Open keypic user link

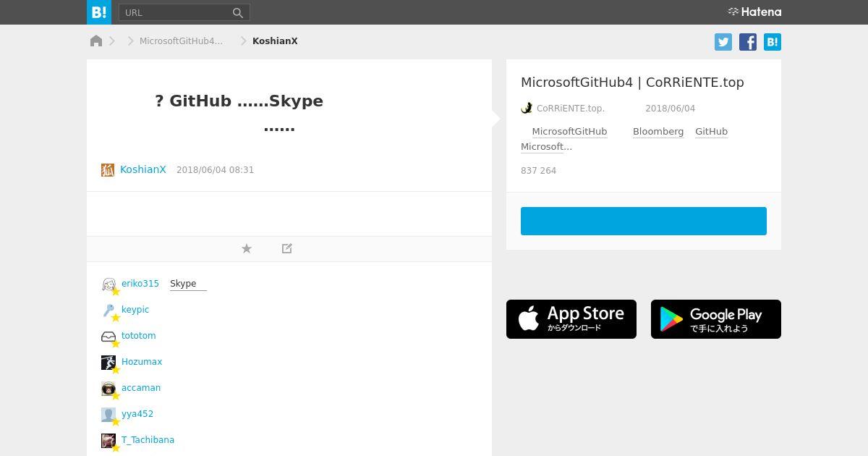(x=135, y=310)
